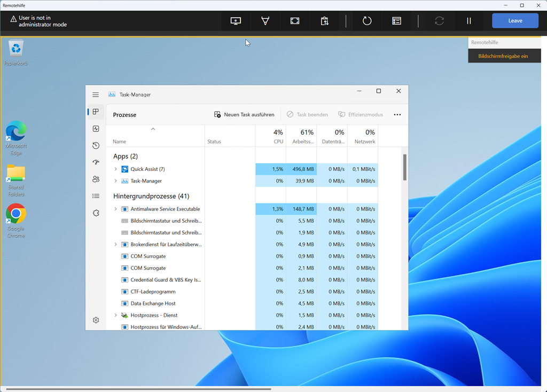Activate the annotation tool in Remotehilfe toolbar
Screen dimensions: 547x392
pos(265,21)
